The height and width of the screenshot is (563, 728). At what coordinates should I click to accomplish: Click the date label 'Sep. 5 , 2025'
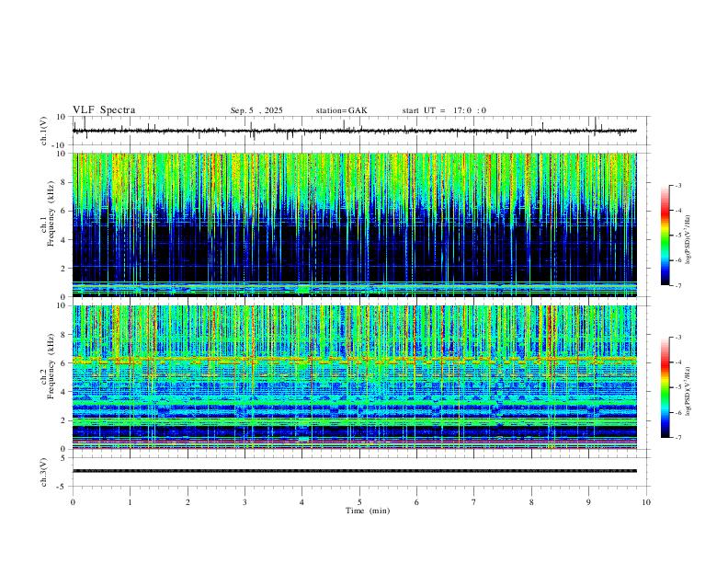(x=256, y=110)
